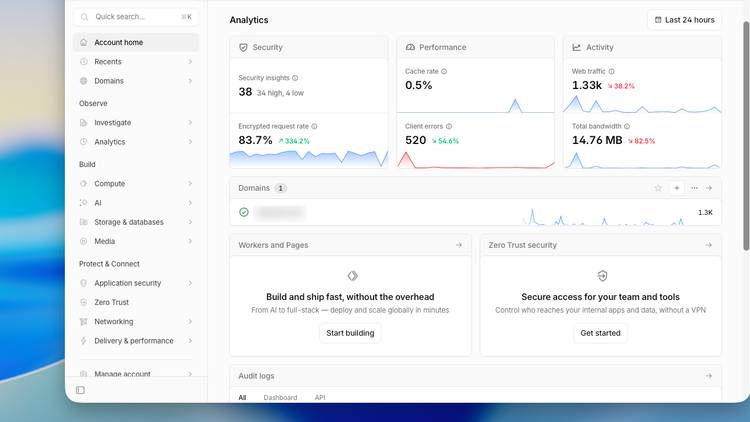Click info icon next to Cache rate

click(x=444, y=71)
